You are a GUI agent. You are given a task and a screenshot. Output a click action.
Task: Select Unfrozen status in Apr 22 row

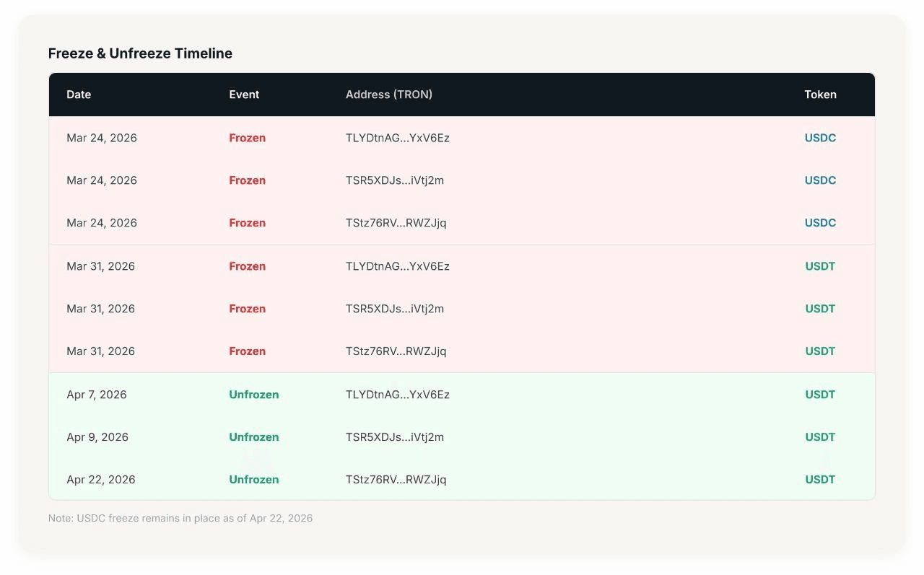click(x=253, y=480)
